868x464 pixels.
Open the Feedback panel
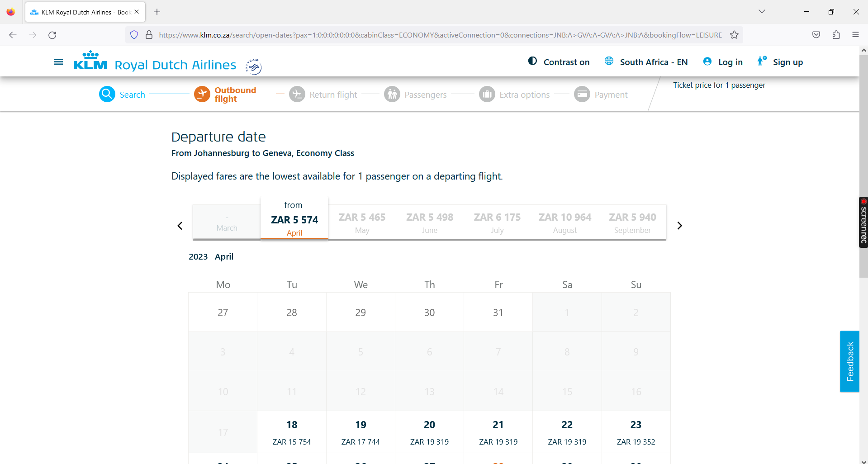[849, 361]
